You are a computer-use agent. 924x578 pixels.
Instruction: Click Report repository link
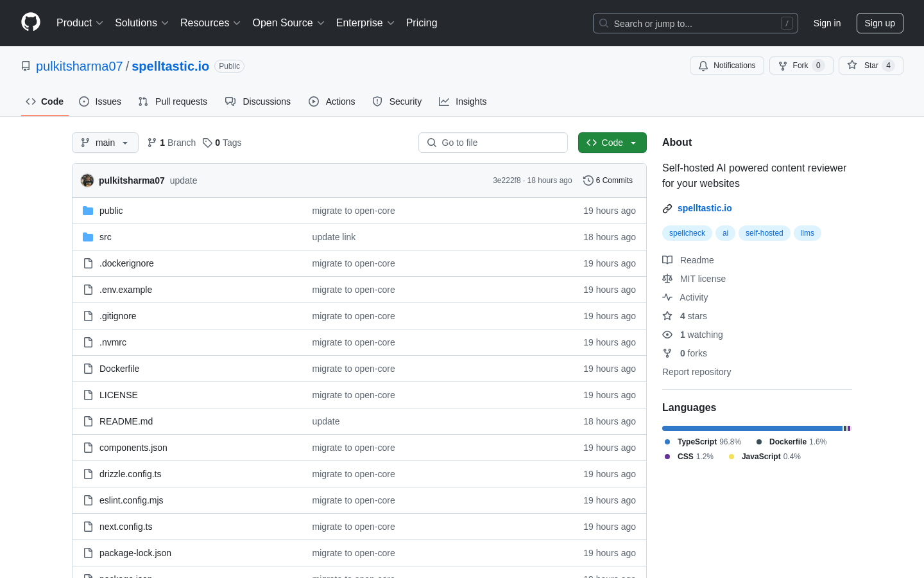point(696,372)
